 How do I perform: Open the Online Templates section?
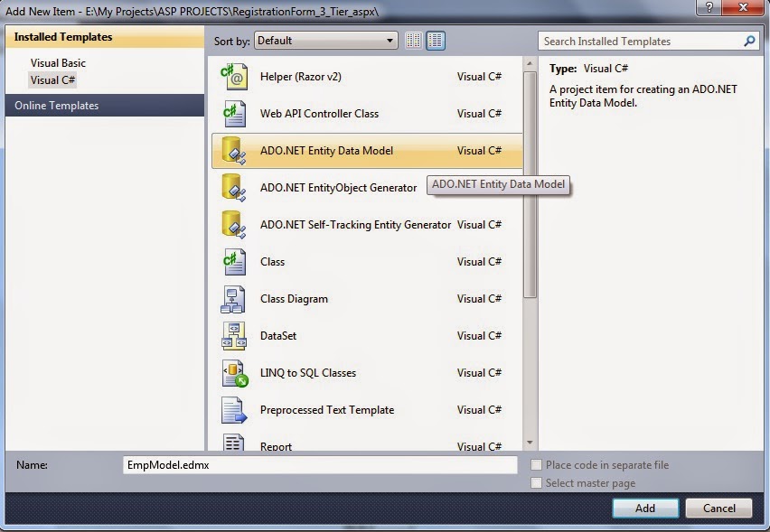[105, 106]
